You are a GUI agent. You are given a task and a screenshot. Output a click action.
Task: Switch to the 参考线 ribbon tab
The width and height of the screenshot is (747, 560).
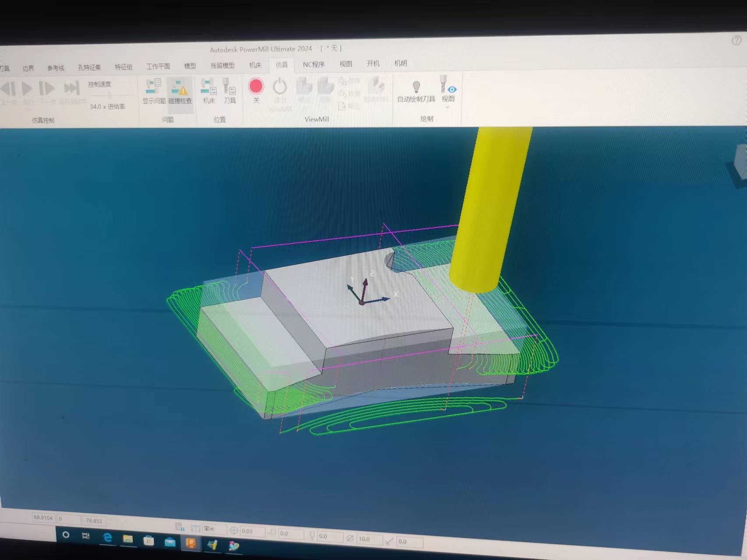click(56, 68)
